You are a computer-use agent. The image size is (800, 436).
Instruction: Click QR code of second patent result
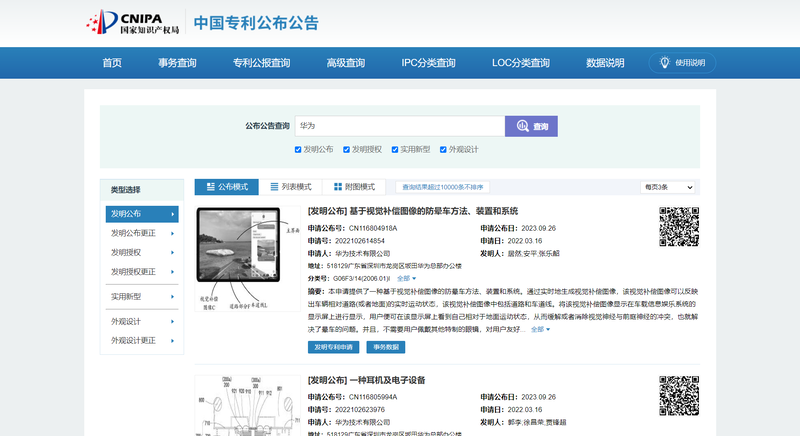(679, 396)
